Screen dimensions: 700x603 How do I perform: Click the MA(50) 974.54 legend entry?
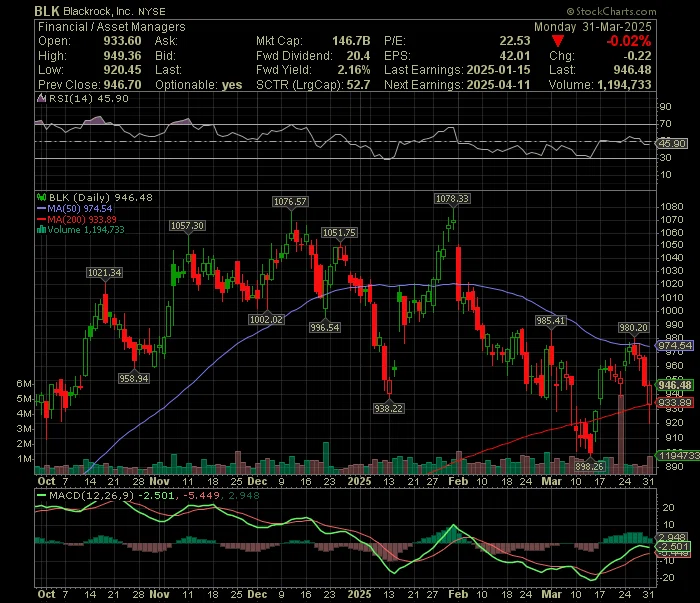click(x=75, y=209)
